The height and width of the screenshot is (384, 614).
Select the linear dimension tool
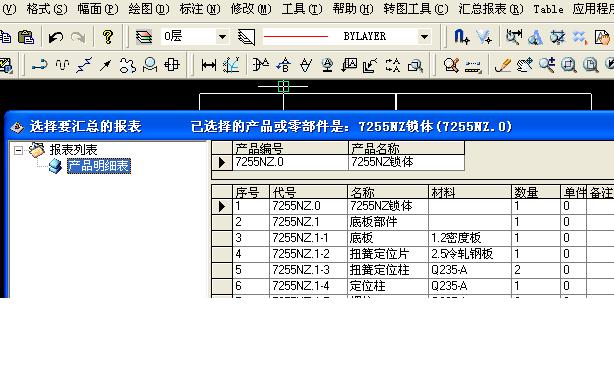209,65
